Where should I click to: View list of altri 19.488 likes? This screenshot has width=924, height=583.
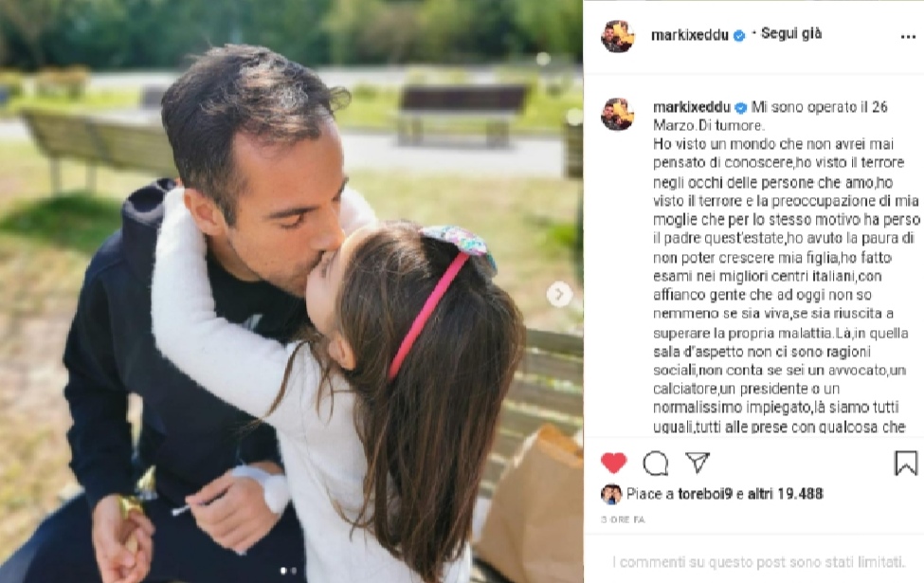pyautogui.click(x=785, y=493)
